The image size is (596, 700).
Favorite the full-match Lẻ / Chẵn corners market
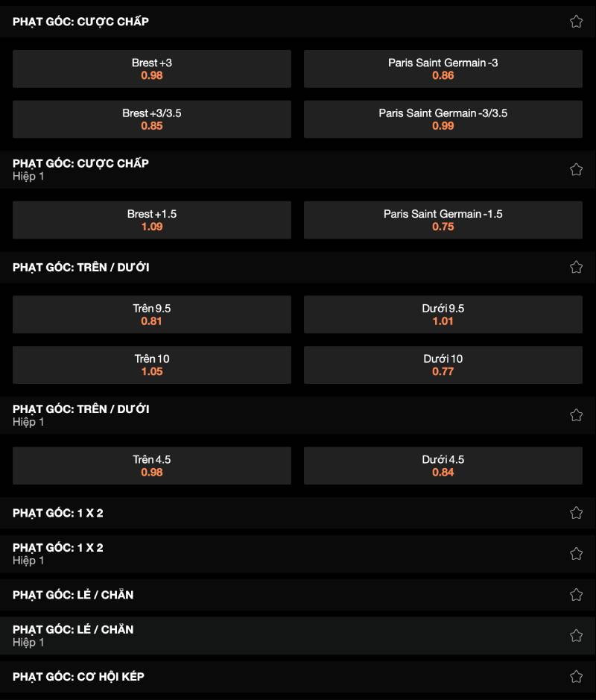(576, 595)
